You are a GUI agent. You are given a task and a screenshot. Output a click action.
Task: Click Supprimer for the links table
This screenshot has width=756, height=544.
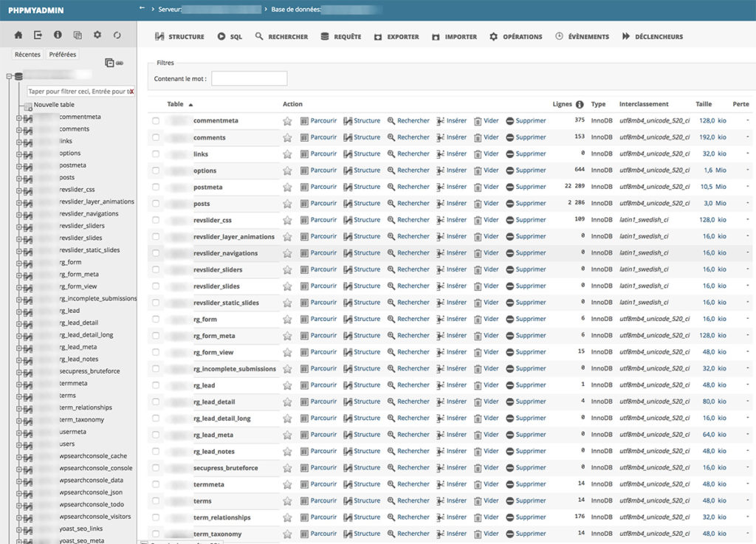526,154
